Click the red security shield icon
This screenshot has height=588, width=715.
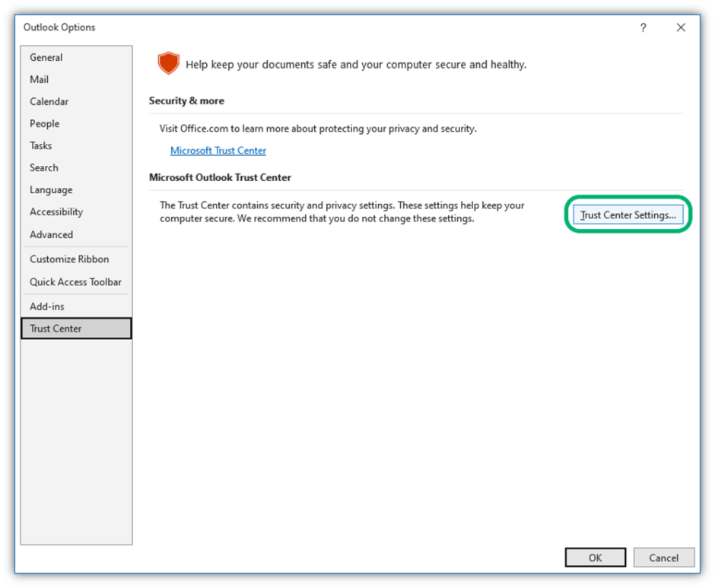point(168,63)
